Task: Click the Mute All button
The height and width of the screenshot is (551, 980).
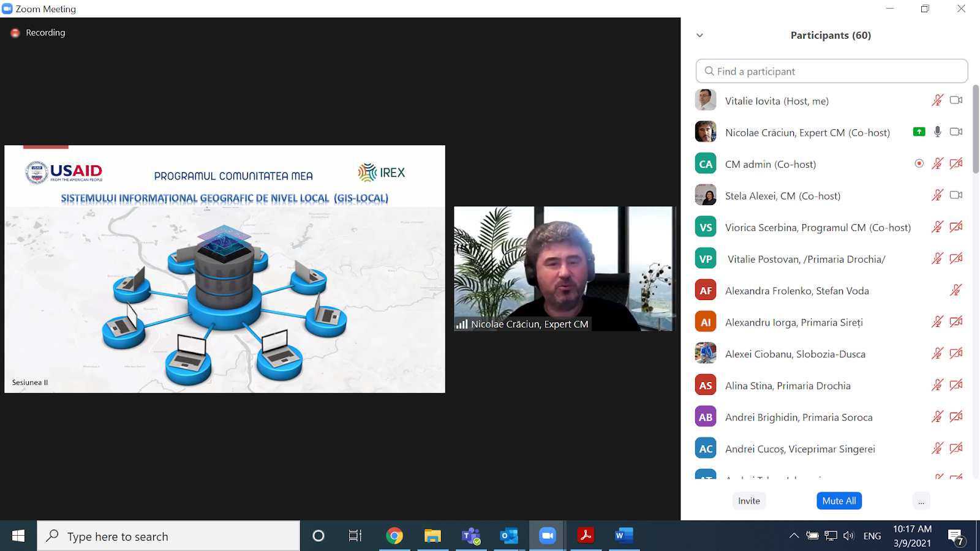Action: tap(839, 501)
